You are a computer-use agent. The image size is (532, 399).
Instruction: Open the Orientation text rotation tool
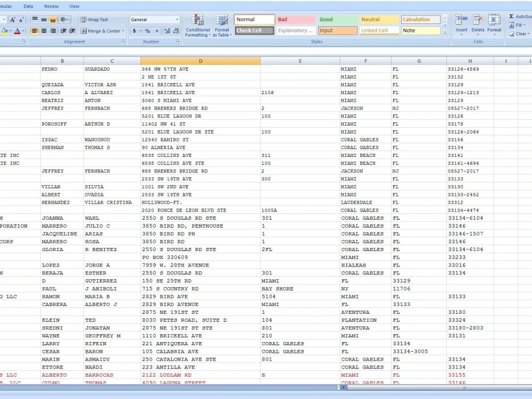pos(64,20)
